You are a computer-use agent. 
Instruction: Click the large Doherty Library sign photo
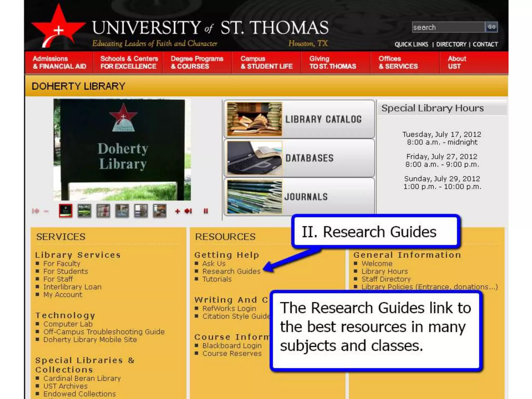pyautogui.click(x=122, y=150)
